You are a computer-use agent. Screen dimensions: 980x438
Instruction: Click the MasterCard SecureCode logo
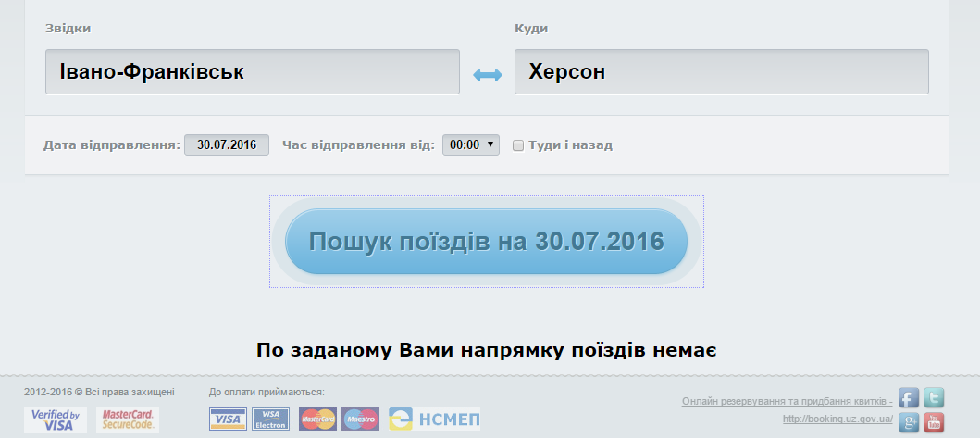point(128,419)
